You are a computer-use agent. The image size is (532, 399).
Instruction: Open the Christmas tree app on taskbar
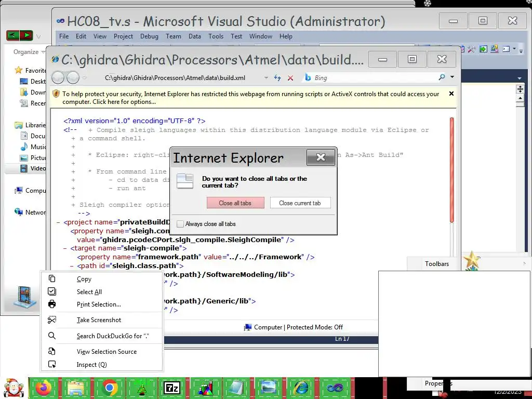141,388
